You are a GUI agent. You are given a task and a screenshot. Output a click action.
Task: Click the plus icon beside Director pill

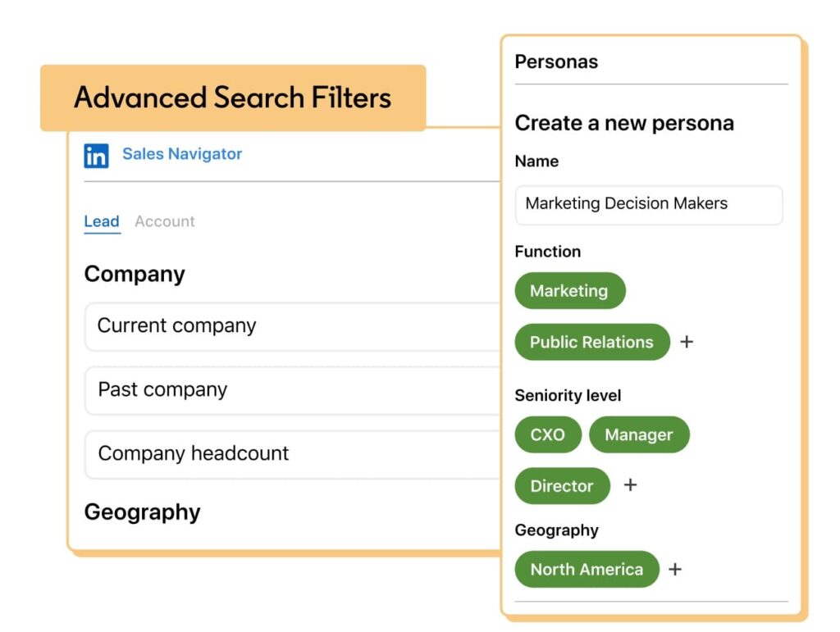630,484
